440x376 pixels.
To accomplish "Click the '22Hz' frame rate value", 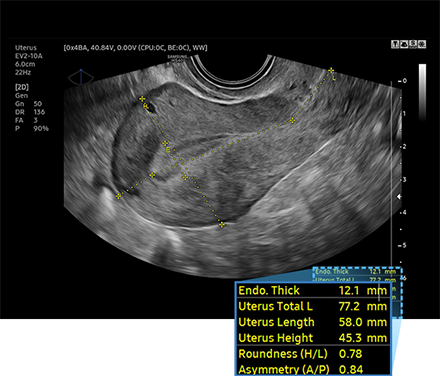I will 23,72.
